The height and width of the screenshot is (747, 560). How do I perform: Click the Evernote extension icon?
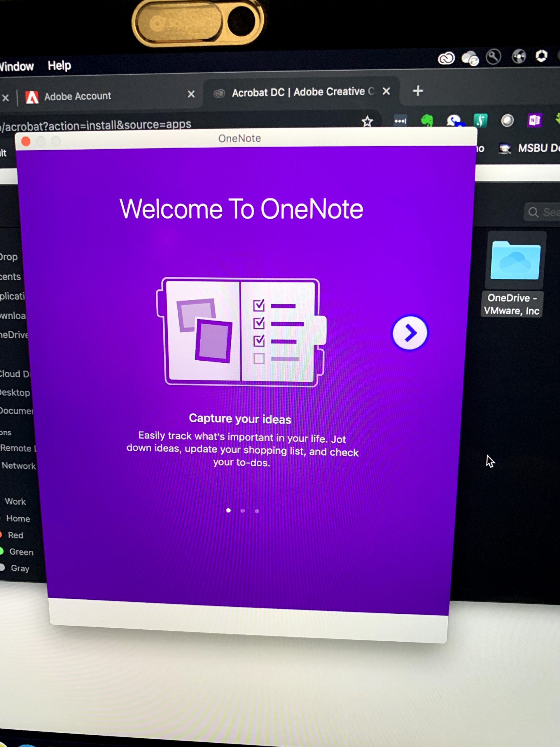[x=427, y=120]
